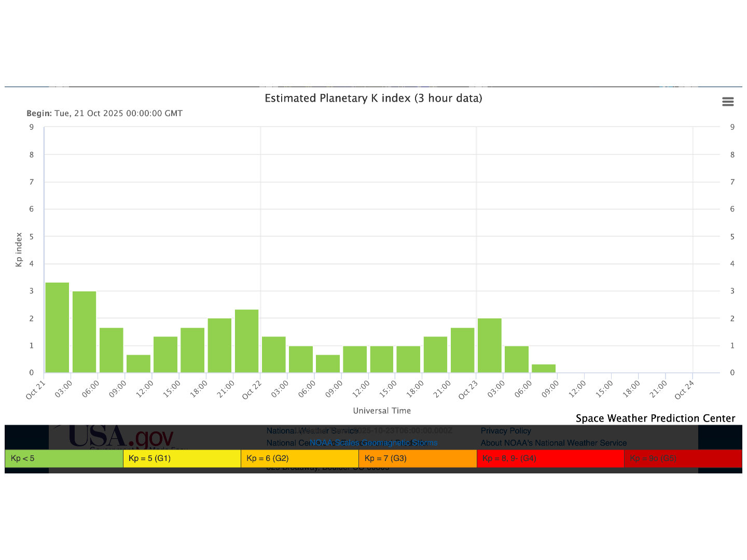The height and width of the screenshot is (560, 747).
Task: Click the red Kp = 8, 9- (G4) block
Action: (x=550, y=458)
